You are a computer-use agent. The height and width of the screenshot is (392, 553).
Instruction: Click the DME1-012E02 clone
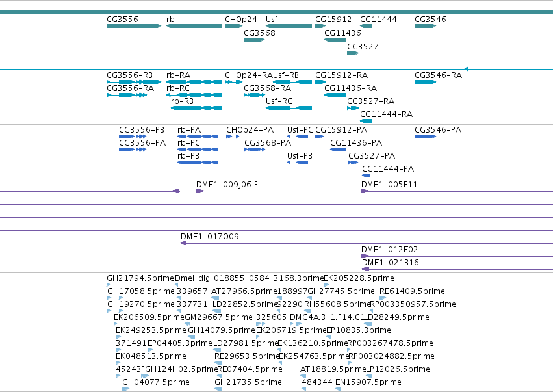457,257
